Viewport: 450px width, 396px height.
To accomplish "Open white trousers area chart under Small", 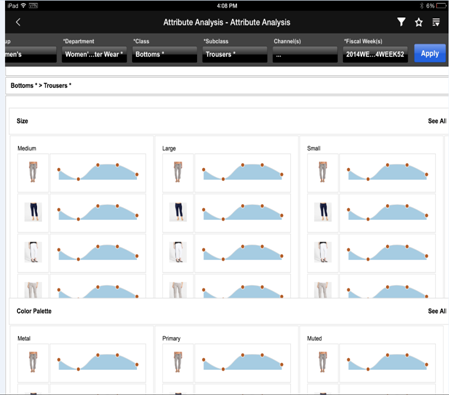I will [387, 253].
